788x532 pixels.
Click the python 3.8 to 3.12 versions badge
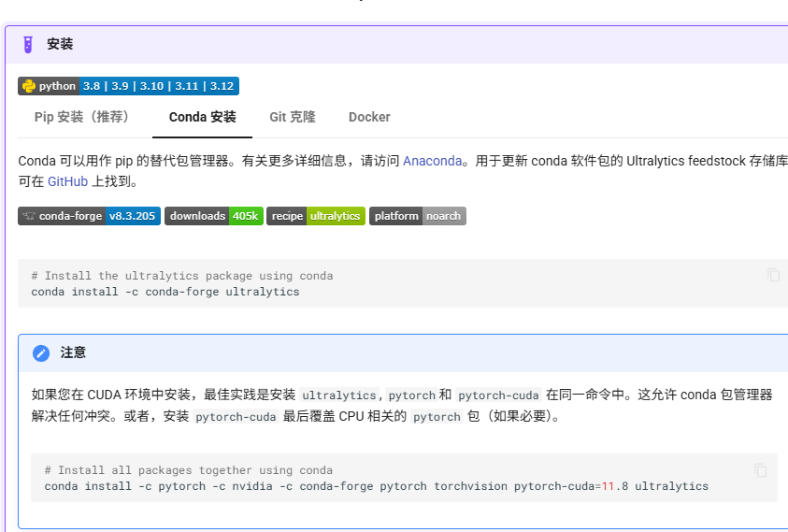129,86
